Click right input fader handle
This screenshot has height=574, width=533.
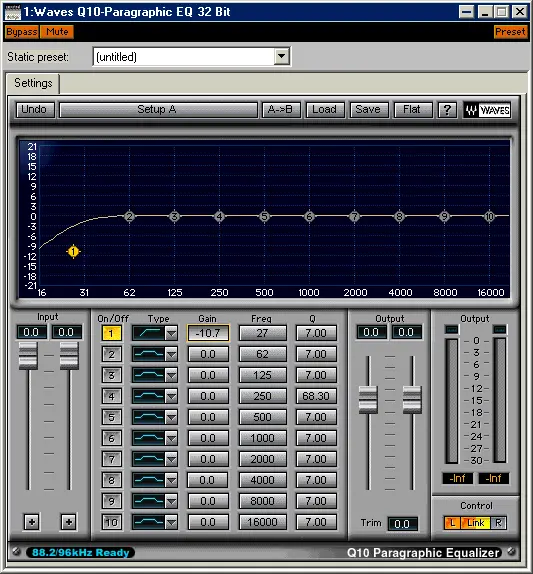point(69,355)
